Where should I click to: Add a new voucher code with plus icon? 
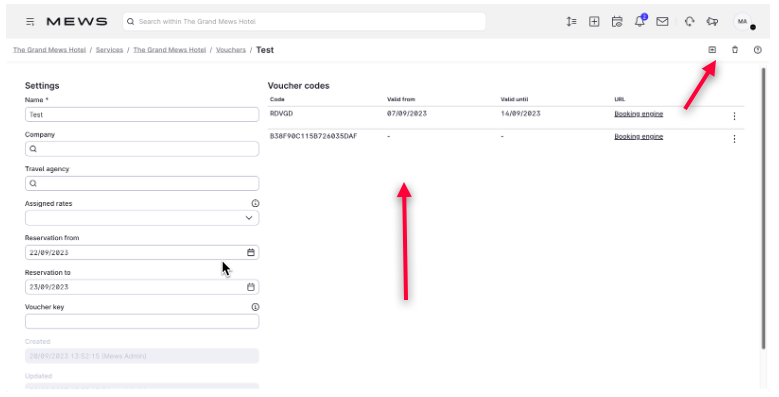(712, 50)
